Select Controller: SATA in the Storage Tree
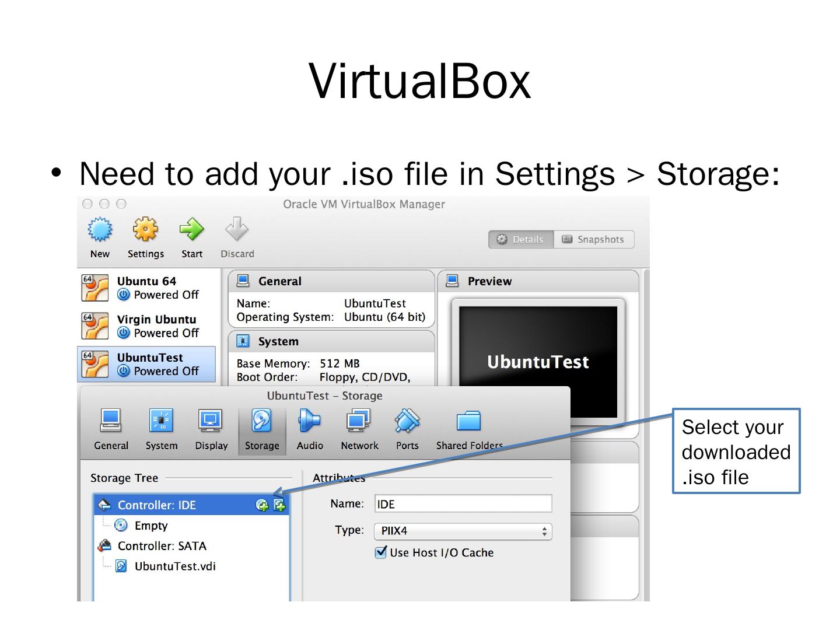The image size is (840, 630). click(x=191, y=546)
